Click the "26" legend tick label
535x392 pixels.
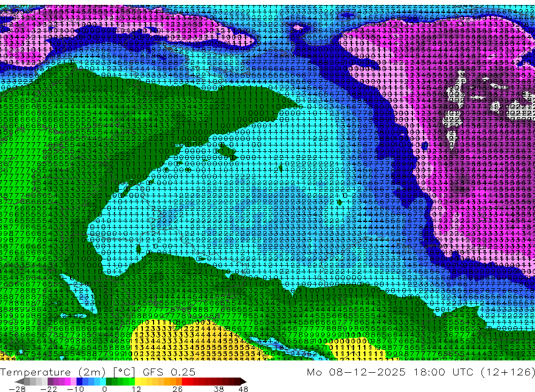click(x=178, y=389)
